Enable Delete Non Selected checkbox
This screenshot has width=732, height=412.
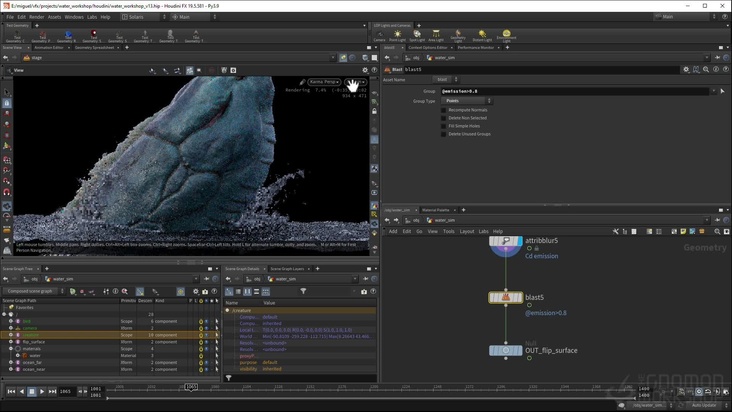pyautogui.click(x=443, y=118)
